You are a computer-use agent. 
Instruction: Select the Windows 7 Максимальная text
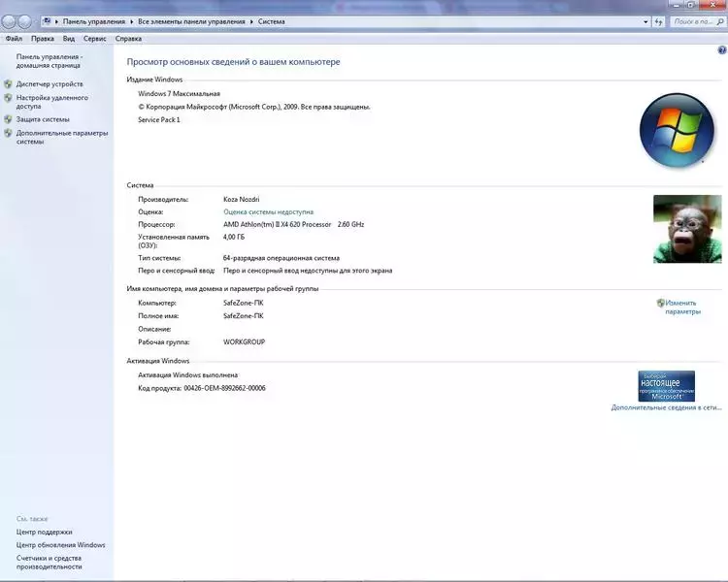[179, 94]
